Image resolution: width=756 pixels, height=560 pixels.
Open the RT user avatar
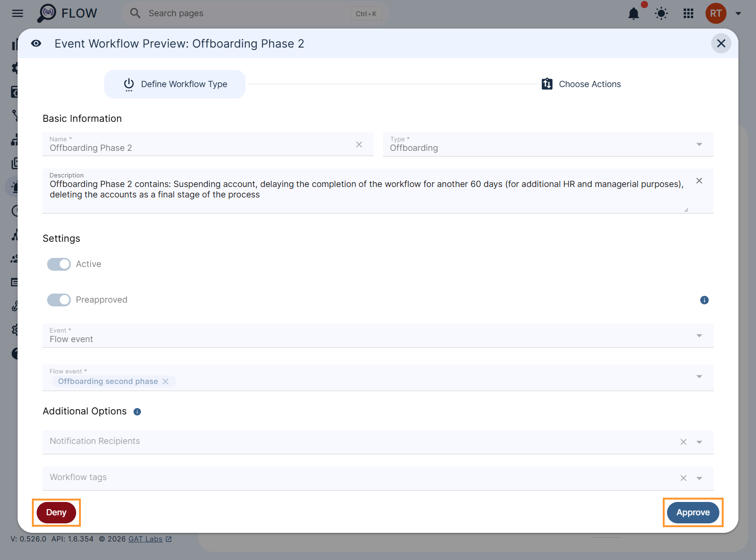(716, 13)
